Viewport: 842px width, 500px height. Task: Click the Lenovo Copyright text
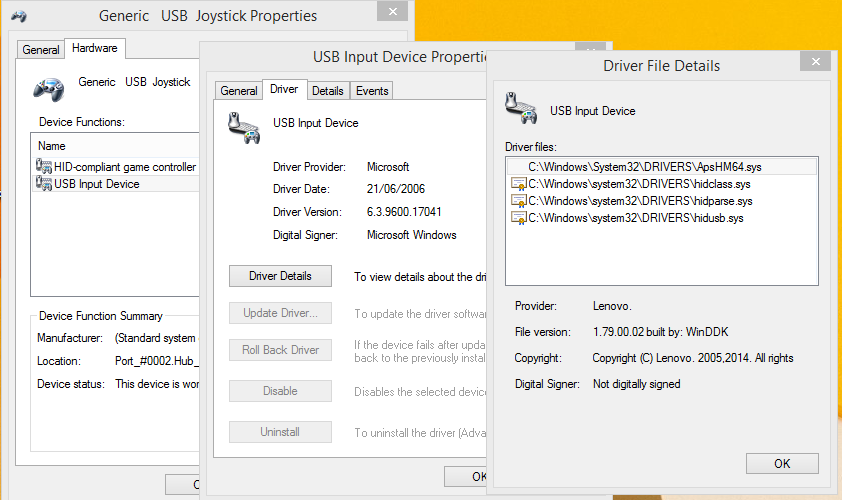click(x=693, y=358)
